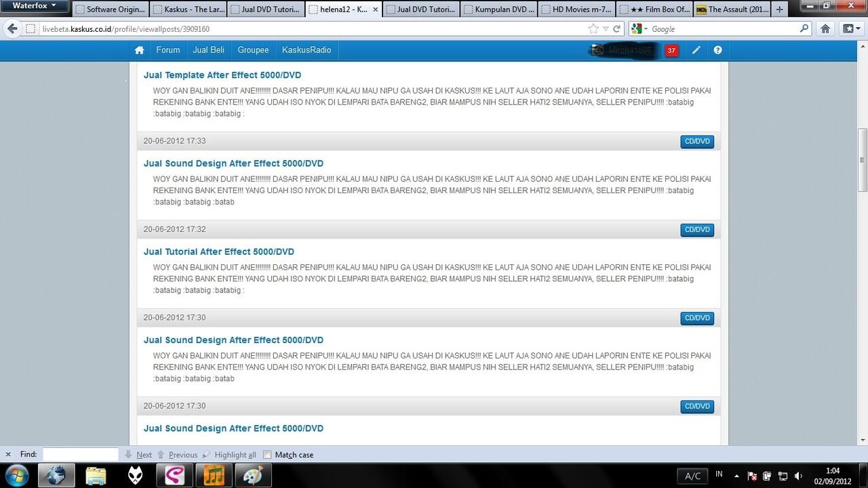Expand the address bar history dropdown
This screenshot has height=488, width=868.
pos(607,28)
